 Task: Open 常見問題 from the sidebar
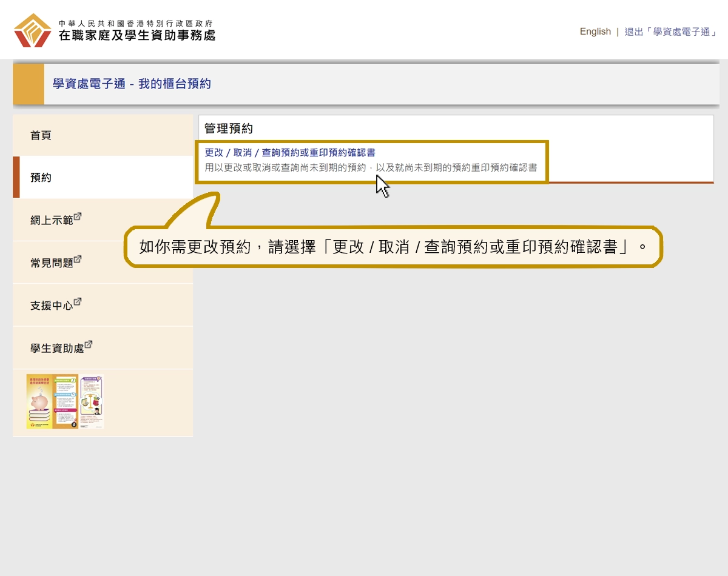(x=52, y=262)
